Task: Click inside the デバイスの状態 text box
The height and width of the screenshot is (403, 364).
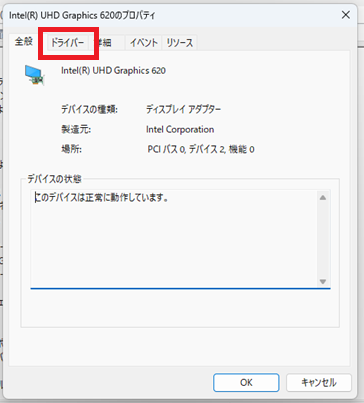Action: click(180, 239)
